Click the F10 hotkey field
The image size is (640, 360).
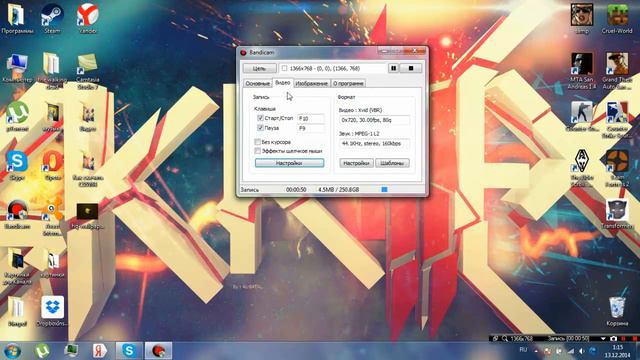pos(311,118)
